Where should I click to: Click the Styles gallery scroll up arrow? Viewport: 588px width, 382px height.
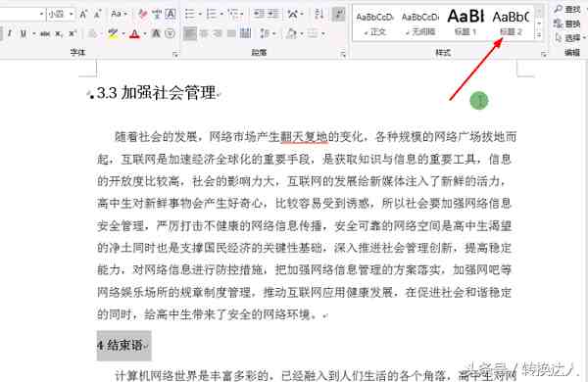(539, 12)
